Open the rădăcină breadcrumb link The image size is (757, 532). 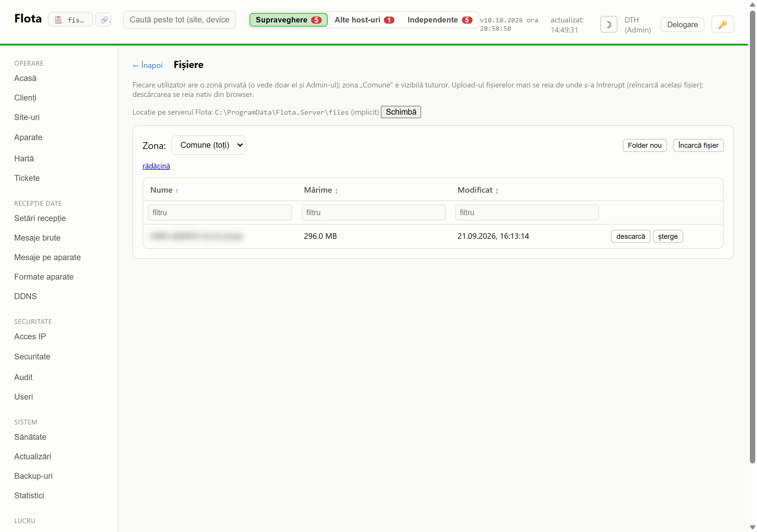click(156, 166)
